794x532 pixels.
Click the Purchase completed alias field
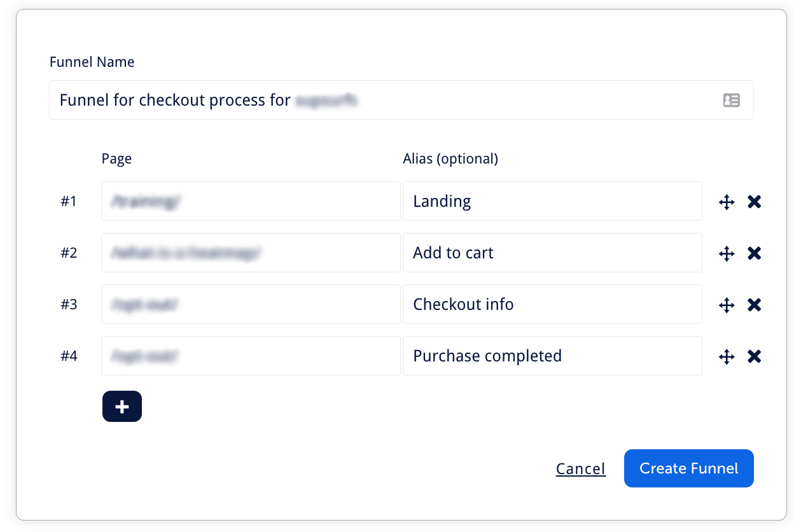point(552,356)
